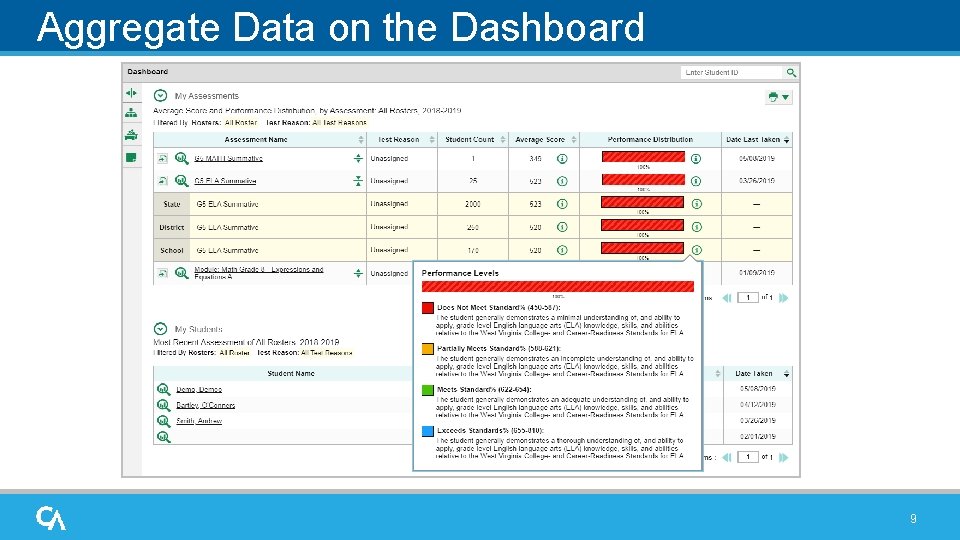Focus the Enter Student ID input field
960x540 pixels.
click(x=732, y=73)
